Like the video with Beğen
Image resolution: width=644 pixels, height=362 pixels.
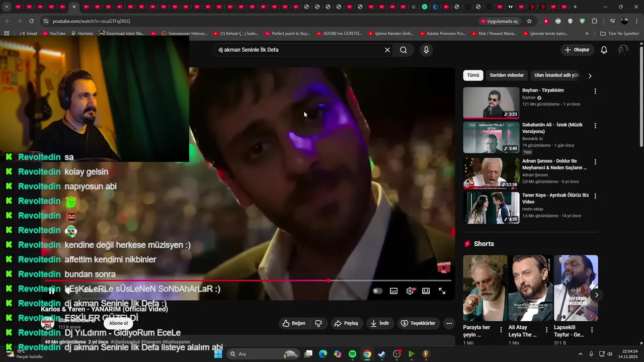pos(294,323)
